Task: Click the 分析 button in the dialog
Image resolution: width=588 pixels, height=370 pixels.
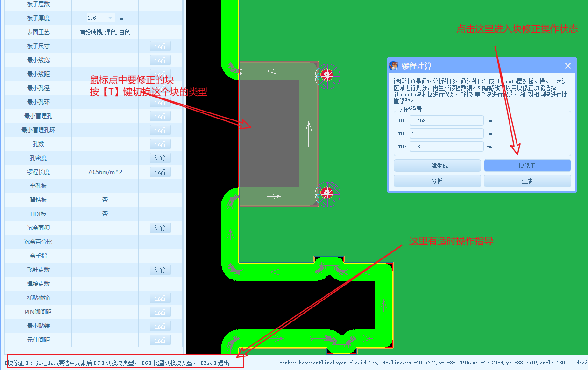Action: (x=437, y=181)
